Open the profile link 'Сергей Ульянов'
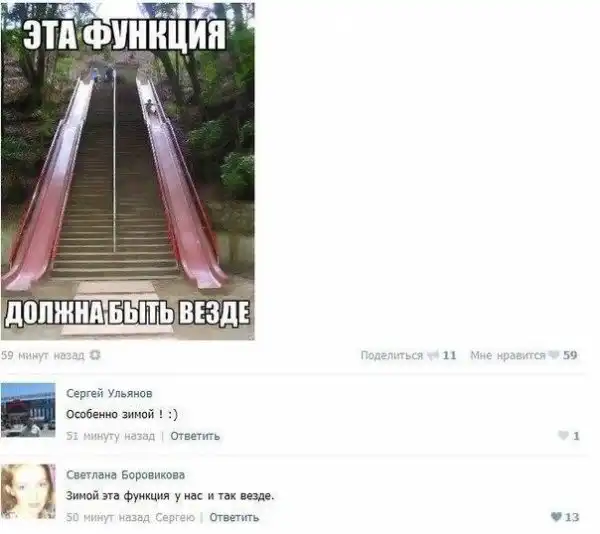 point(109,394)
